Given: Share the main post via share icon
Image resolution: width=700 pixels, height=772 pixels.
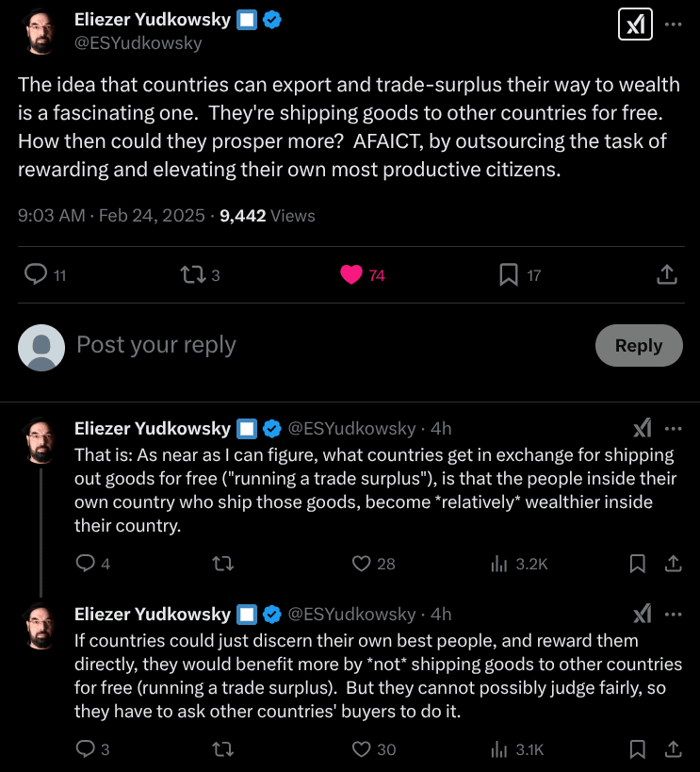Looking at the screenshot, I should [x=666, y=274].
